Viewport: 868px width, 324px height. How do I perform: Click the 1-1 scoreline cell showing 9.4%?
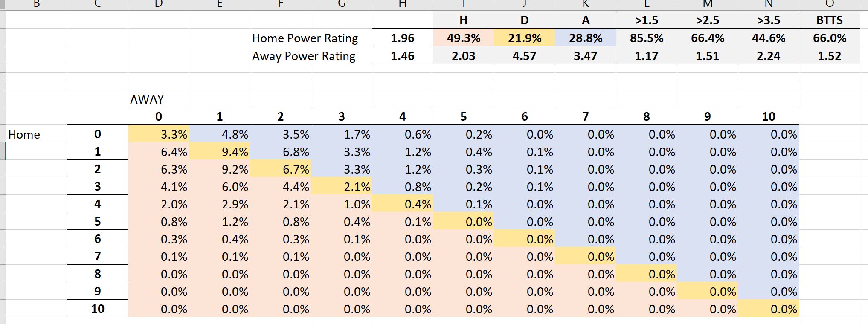[x=220, y=152]
